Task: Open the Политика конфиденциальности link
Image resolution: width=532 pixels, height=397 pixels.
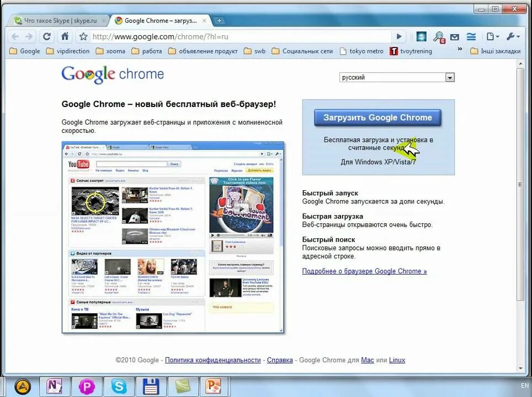Action: coord(212,360)
